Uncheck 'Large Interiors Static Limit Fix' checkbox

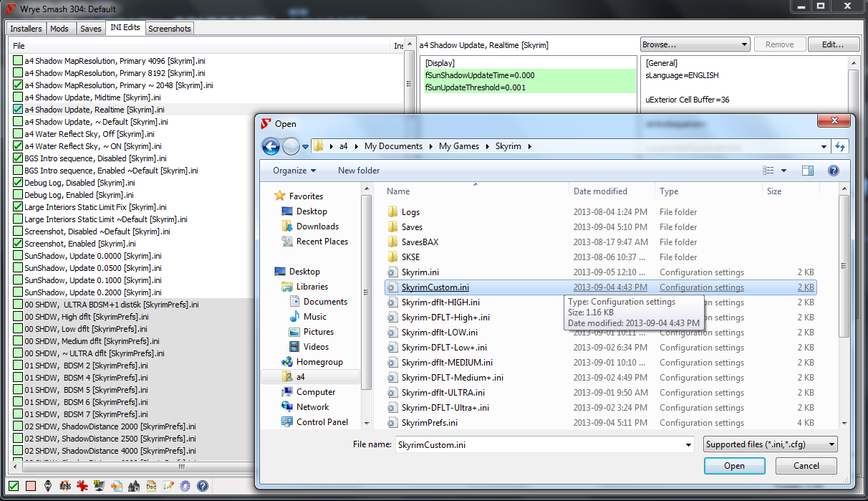pyautogui.click(x=18, y=207)
